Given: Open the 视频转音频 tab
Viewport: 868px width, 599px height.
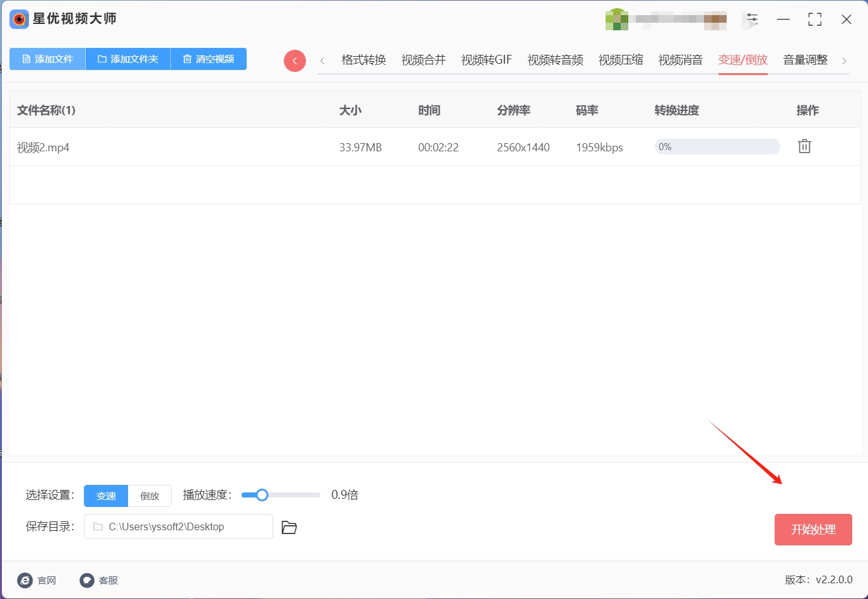Looking at the screenshot, I should pos(555,60).
